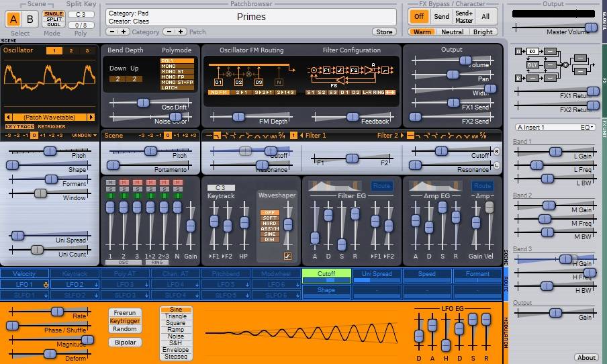The width and height of the screenshot is (607, 364).
Task: Click the R button beside Filter 2 Cutoff
Action: (497, 152)
